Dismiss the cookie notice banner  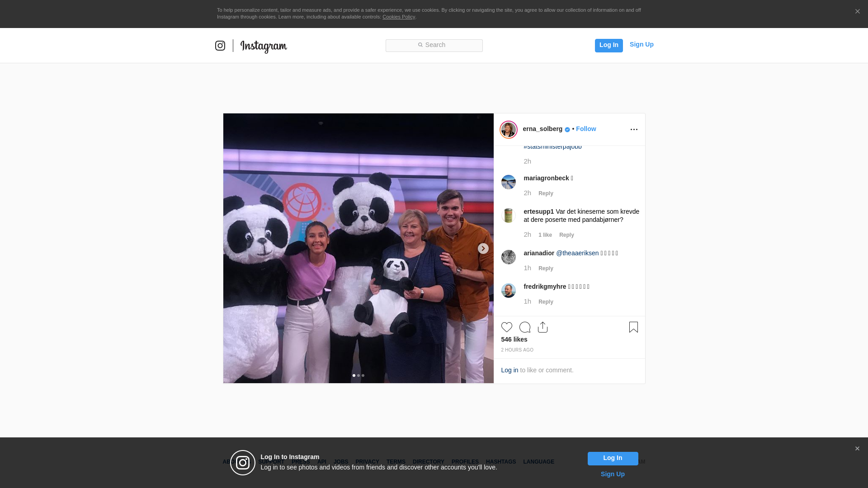coord(857,11)
